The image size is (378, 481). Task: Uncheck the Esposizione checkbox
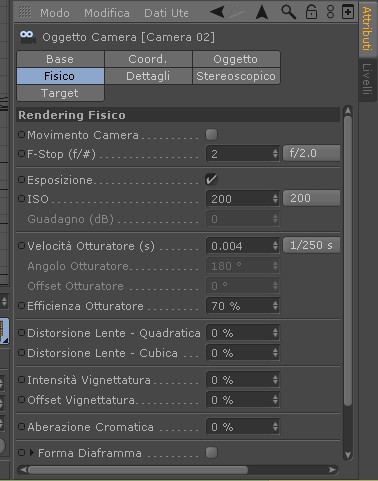(x=211, y=179)
